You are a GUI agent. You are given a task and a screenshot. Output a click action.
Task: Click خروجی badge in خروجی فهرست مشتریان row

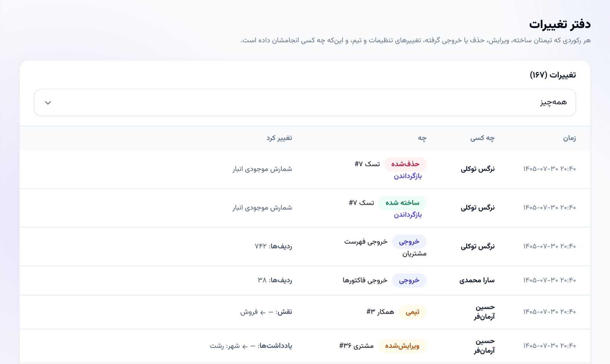(x=409, y=242)
